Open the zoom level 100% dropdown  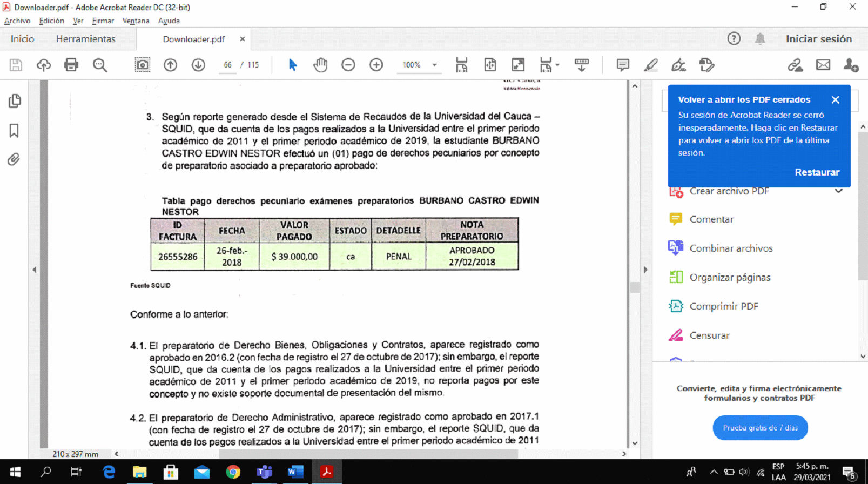click(434, 65)
